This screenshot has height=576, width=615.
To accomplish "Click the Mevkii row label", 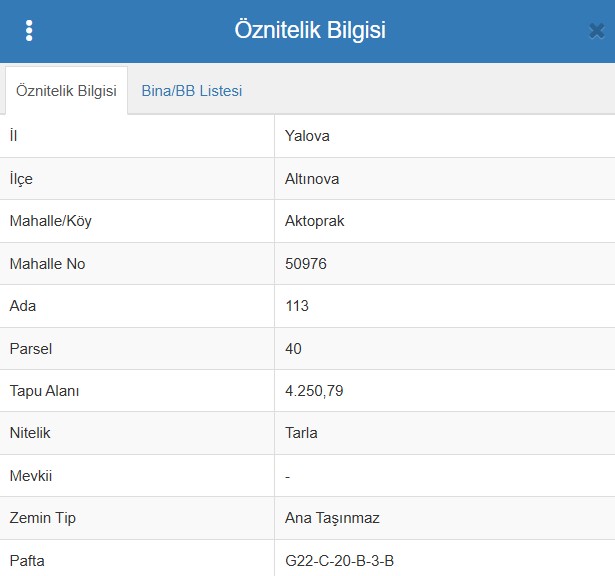I will (x=31, y=476).
